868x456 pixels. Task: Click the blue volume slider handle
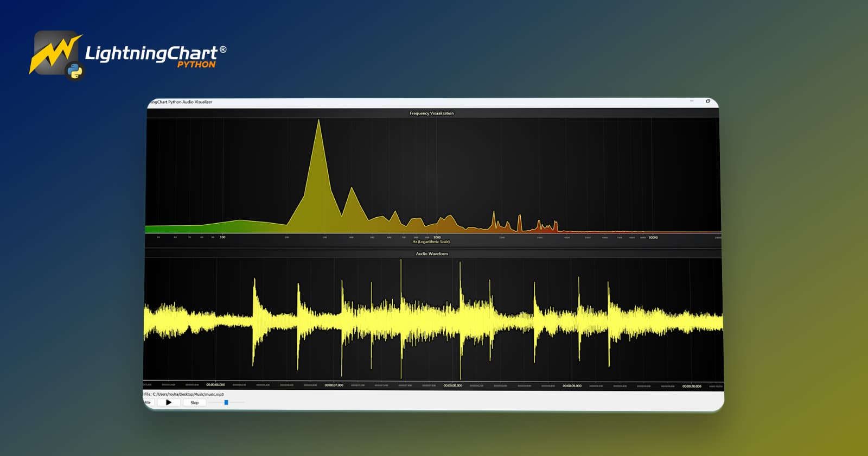(x=226, y=402)
